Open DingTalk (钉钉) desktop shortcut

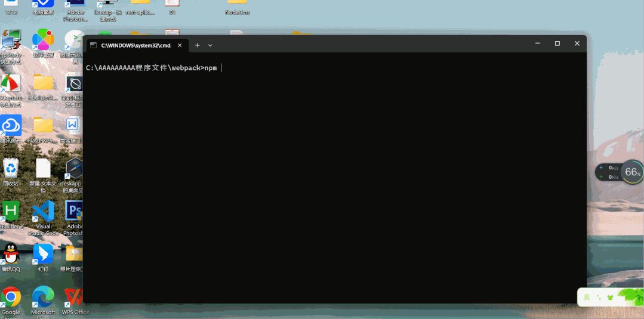(43, 255)
